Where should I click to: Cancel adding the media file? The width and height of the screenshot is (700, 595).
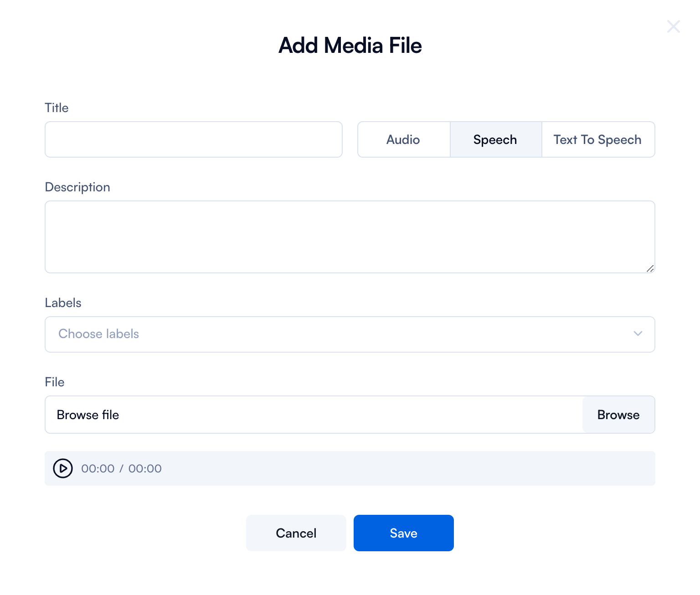click(x=296, y=533)
